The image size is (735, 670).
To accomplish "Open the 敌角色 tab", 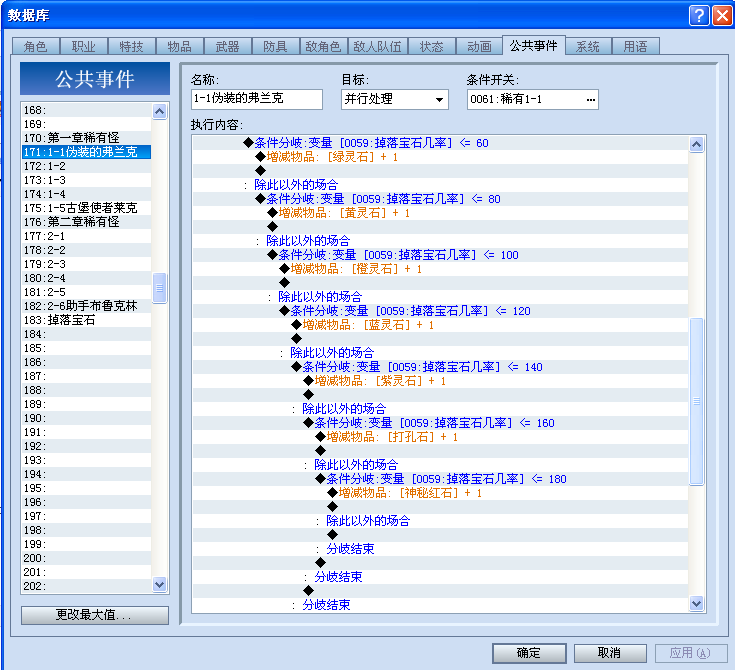I will point(323,46).
